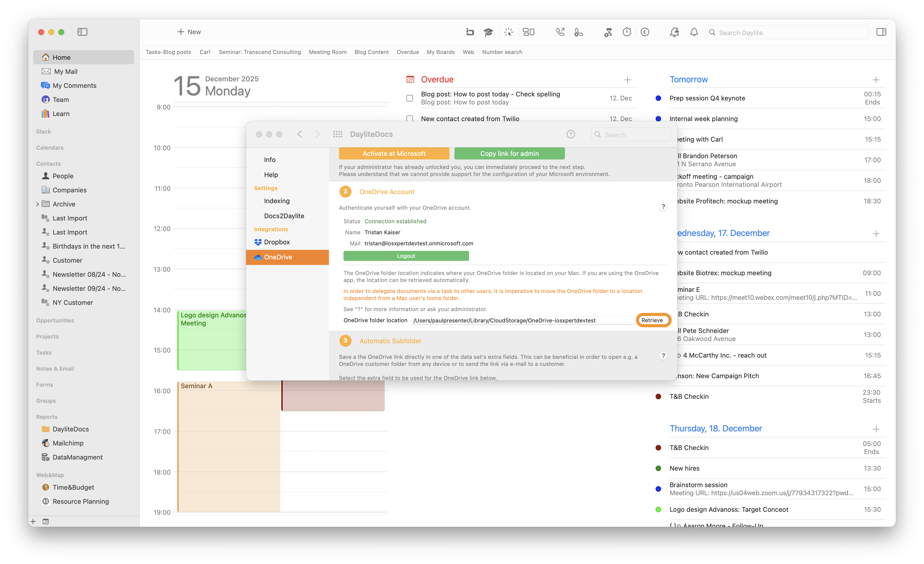The image size is (924, 564).
Task: Expand the Slack sidebar section
Action: (x=43, y=132)
